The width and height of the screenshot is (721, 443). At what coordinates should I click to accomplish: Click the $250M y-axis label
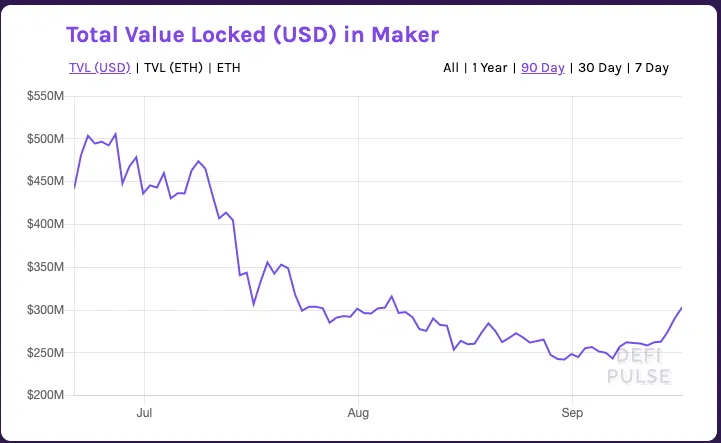(x=46, y=353)
